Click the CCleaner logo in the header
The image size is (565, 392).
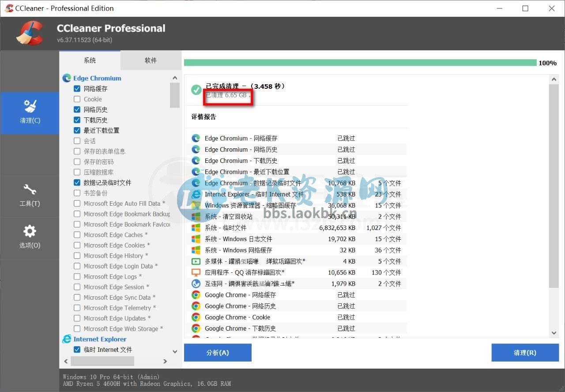30,33
